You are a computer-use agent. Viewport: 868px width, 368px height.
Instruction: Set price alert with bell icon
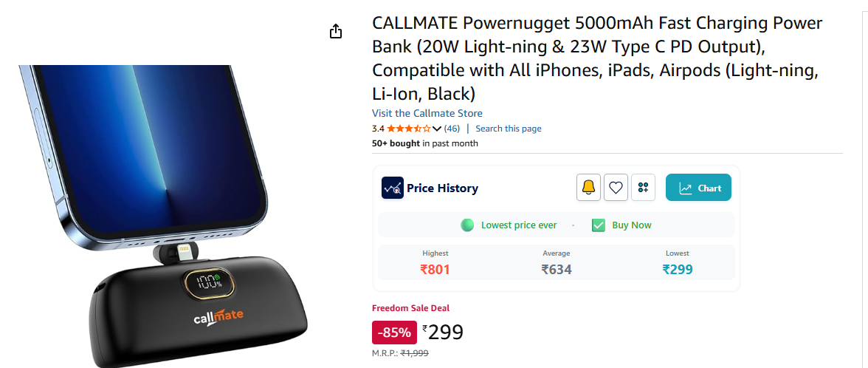point(588,188)
